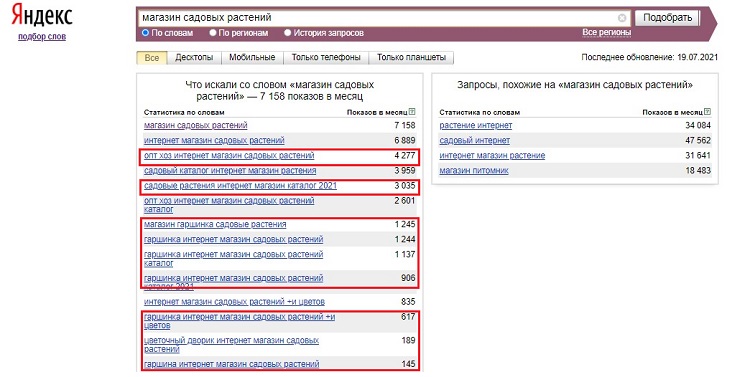The image size is (750, 377).
Task: Open similar query магазин питомник
Action: click(474, 171)
